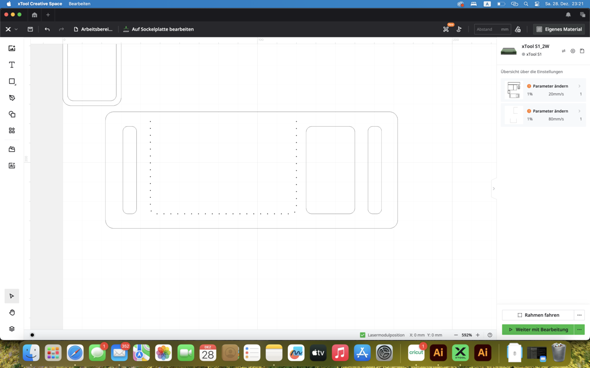This screenshot has height=368, width=590.
Task: Open the device settings gear icon
Action: pyautogui.click(x=572, y=51)
